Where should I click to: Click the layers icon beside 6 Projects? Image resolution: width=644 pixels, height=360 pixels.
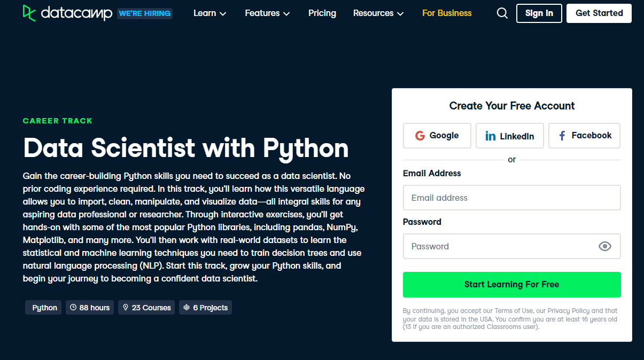pyautogui.click(x=187, y=308)
